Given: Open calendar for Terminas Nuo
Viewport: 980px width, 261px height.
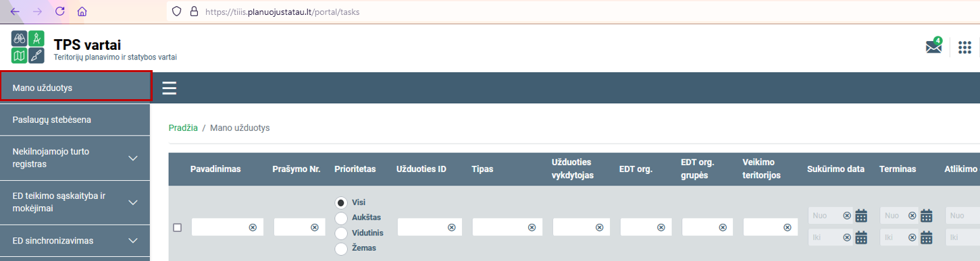Looking at the screenshot, I should (x=927, y=216).
